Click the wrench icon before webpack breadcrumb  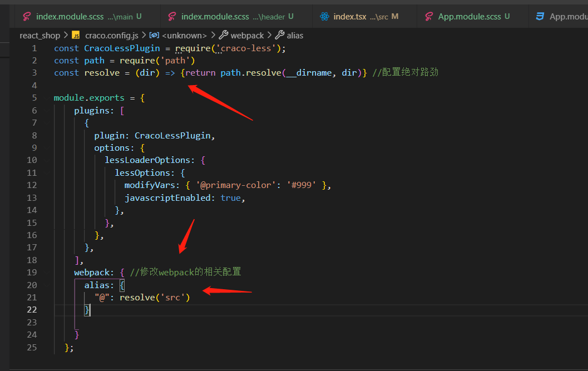224,35
